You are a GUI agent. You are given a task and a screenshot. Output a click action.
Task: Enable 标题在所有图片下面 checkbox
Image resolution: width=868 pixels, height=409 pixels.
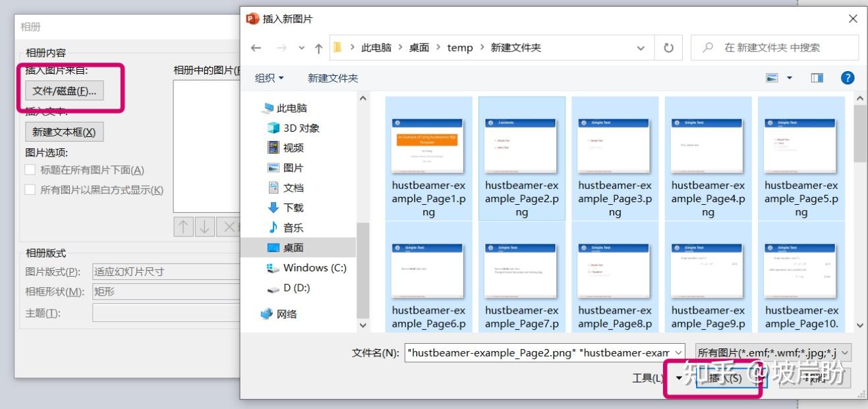click(30, 169)
